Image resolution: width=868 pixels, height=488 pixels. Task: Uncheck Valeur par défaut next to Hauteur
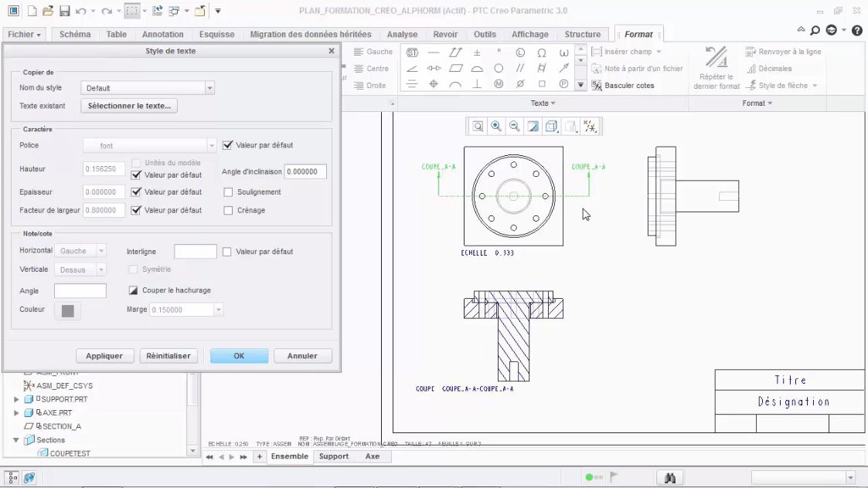(136, 175)
